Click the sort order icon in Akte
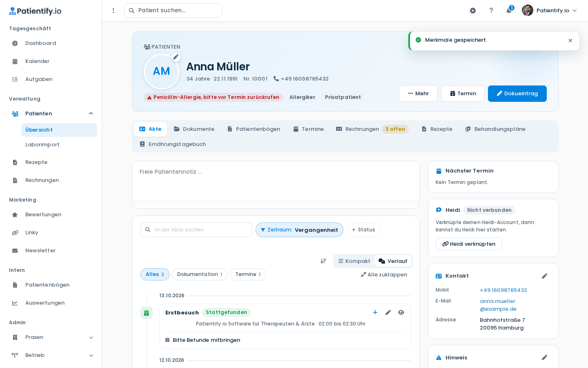 (x=323, y=261)
